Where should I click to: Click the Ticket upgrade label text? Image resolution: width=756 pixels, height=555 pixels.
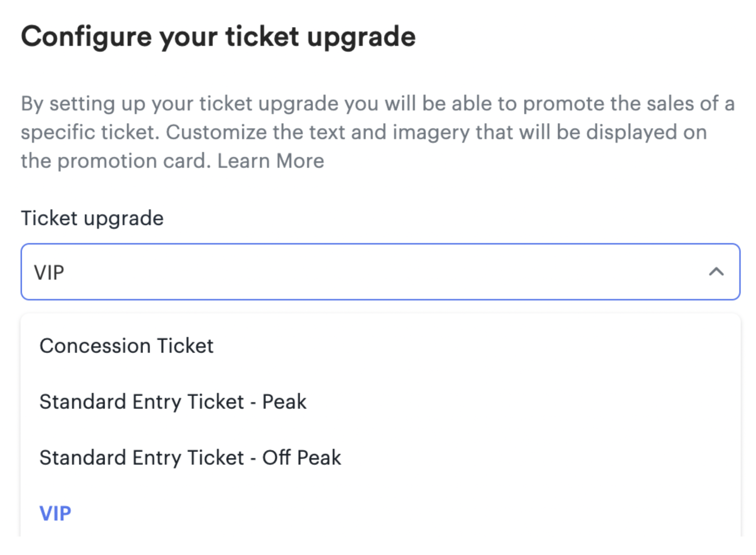pyautogui.click(x=92, y=218)
